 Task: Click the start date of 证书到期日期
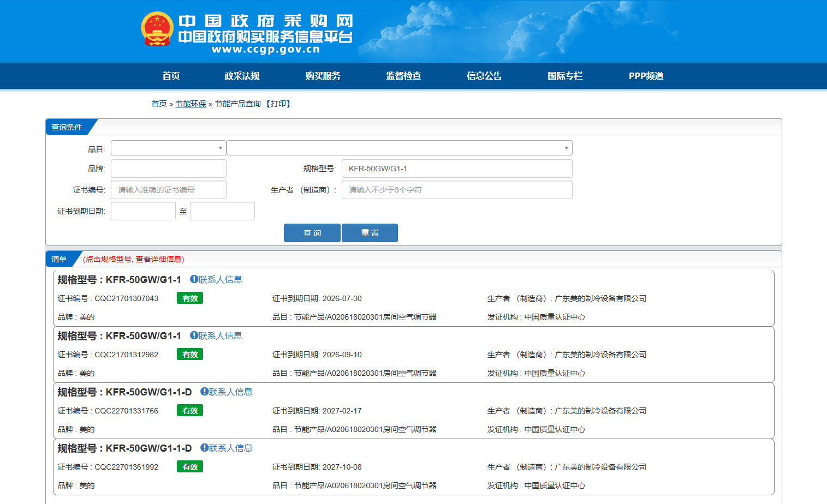[x=143, y=211]
